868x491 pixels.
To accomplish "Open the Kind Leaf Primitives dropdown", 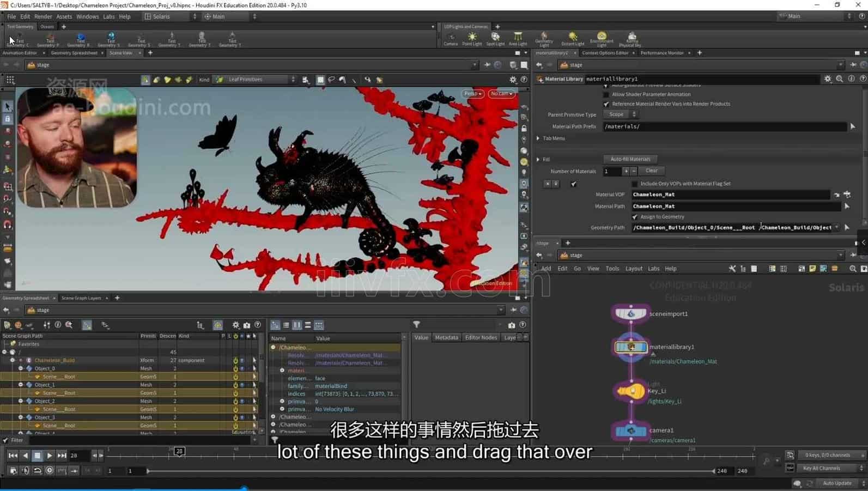I will (256, 80).
